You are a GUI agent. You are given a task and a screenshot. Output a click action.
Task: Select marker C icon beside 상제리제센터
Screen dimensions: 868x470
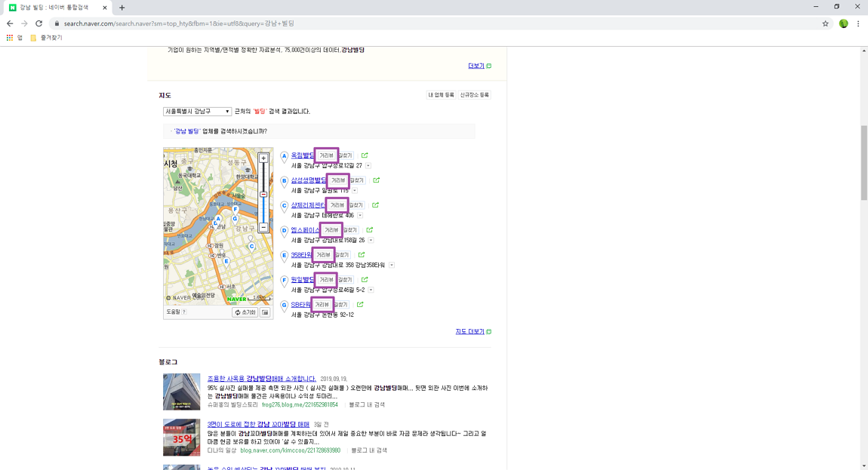pos(284,207)
